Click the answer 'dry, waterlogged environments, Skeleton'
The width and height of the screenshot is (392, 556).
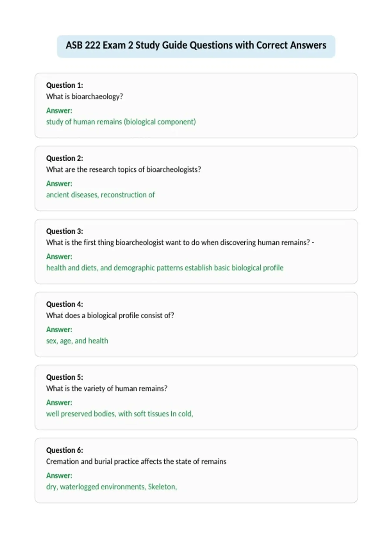pyautogui.click(x=111, y=486)
